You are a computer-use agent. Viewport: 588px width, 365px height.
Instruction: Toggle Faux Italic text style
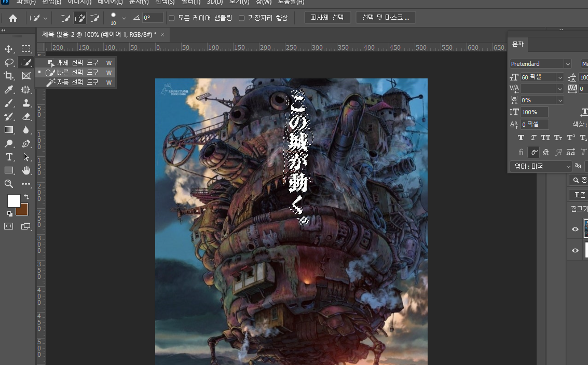(x=534, y=138)
